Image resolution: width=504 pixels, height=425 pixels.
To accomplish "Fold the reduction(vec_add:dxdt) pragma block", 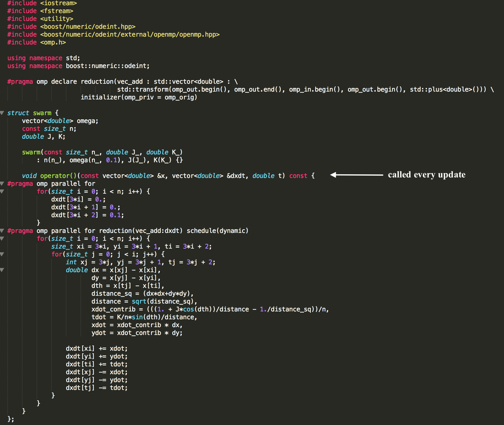I will 2,231.
